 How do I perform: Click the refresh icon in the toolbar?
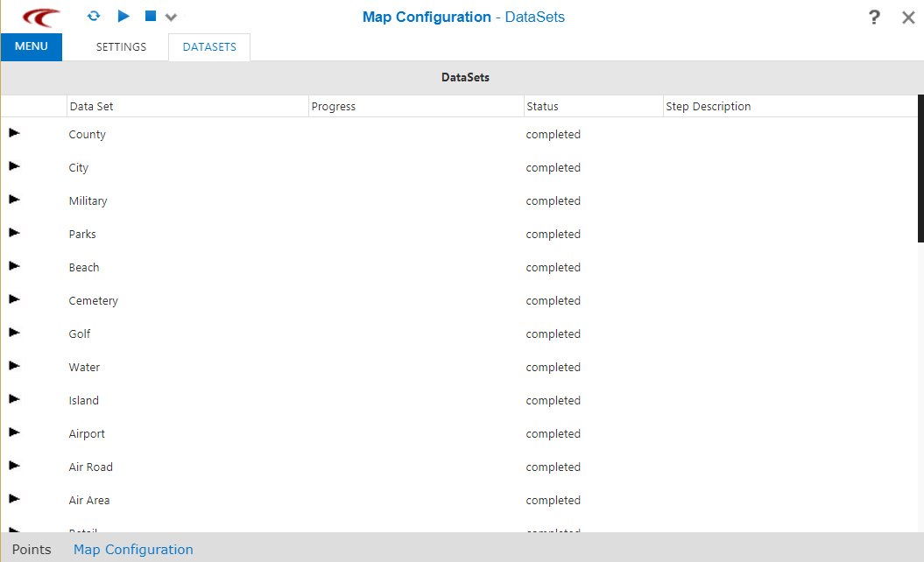[94, 16]
